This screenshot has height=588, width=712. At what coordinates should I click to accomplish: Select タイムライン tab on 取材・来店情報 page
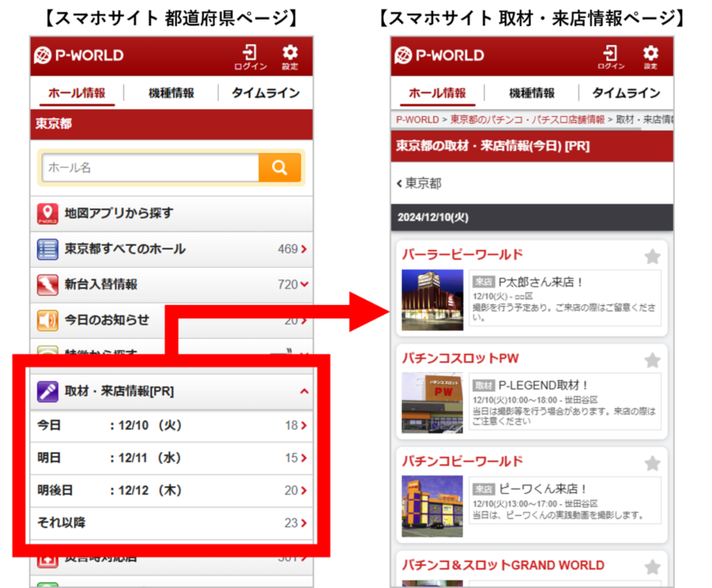point(626,93)
